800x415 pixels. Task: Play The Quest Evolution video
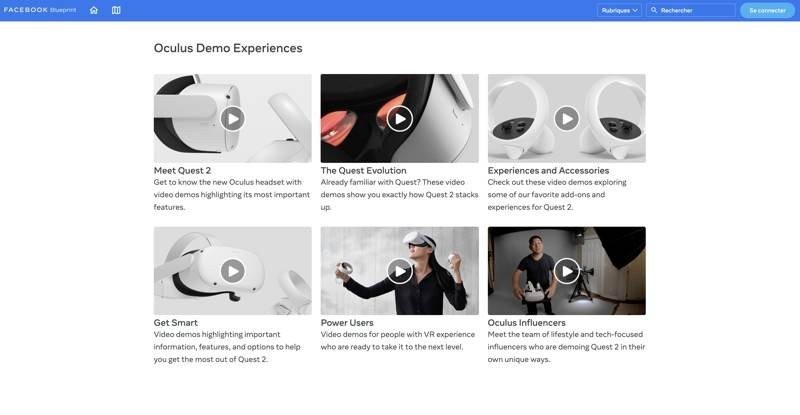coord(399,118)
